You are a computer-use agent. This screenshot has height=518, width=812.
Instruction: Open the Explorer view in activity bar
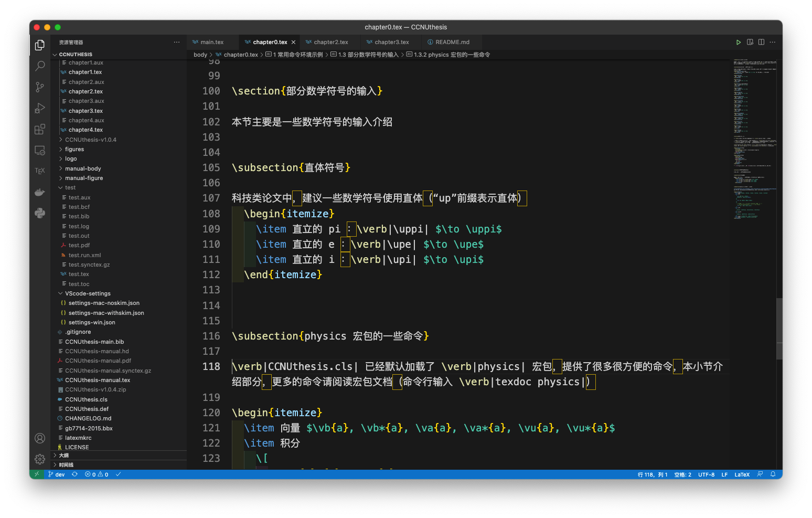coord(40,45)
